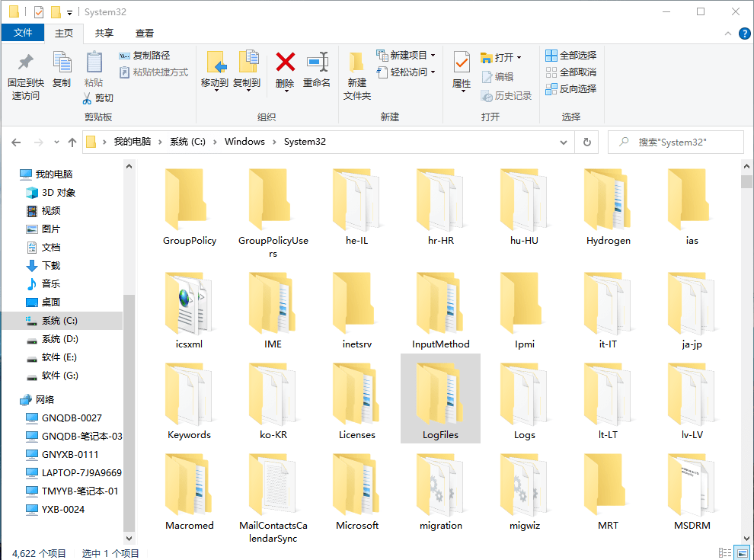Click Invert selection (反向选择)
The height and width of the screenshot is (560, 754).
click(570, 89)
